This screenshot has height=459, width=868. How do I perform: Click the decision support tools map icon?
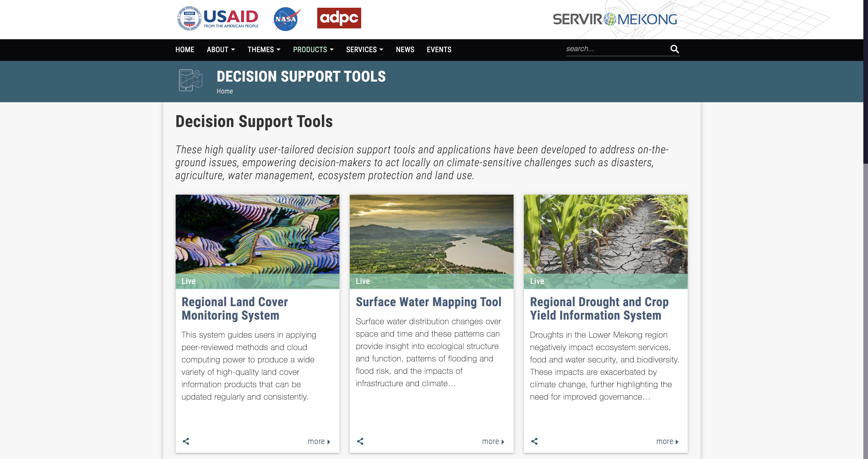[x=190, y=80]
